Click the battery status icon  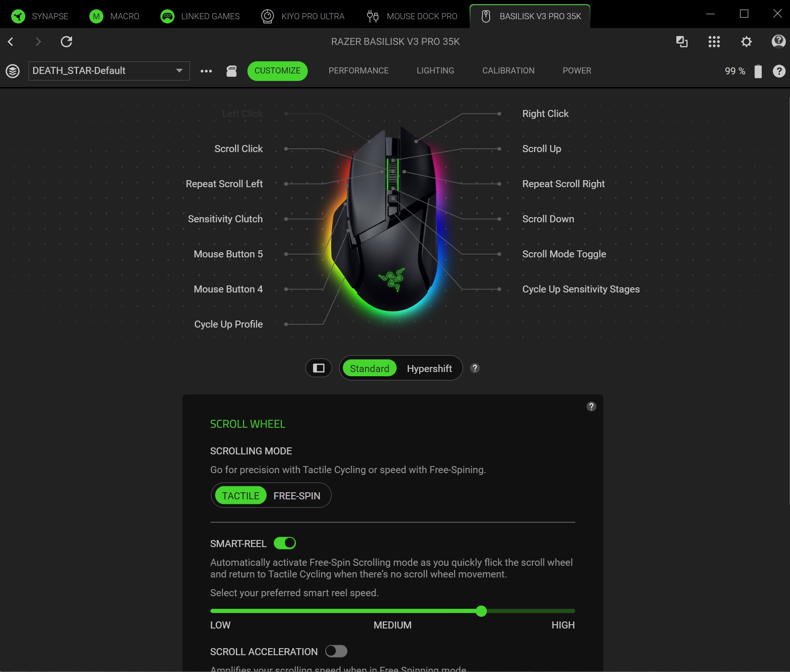(758, 71)
